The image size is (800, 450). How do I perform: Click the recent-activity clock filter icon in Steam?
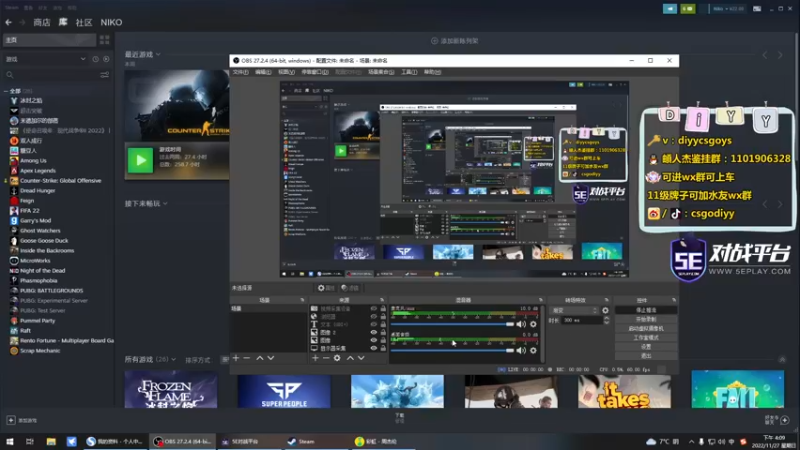tap(95, 59)
